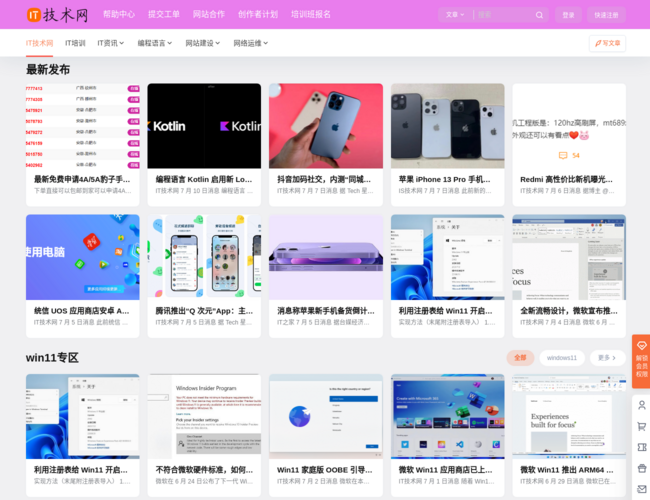Open 腾讯推出 Q 次元 App title
The image size is (650, 500).
pyautogui.click(x=204, y=311)
